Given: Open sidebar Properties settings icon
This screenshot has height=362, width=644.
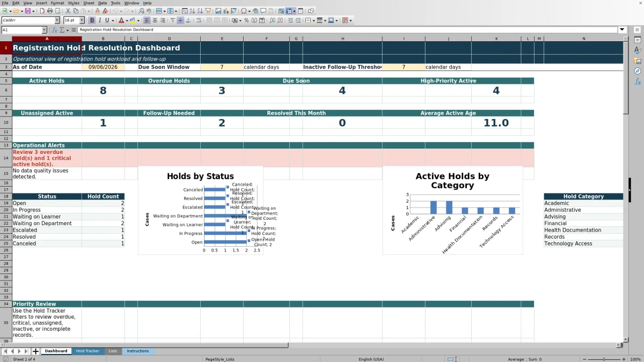Looking at the screenshot, I should point(638,40).
